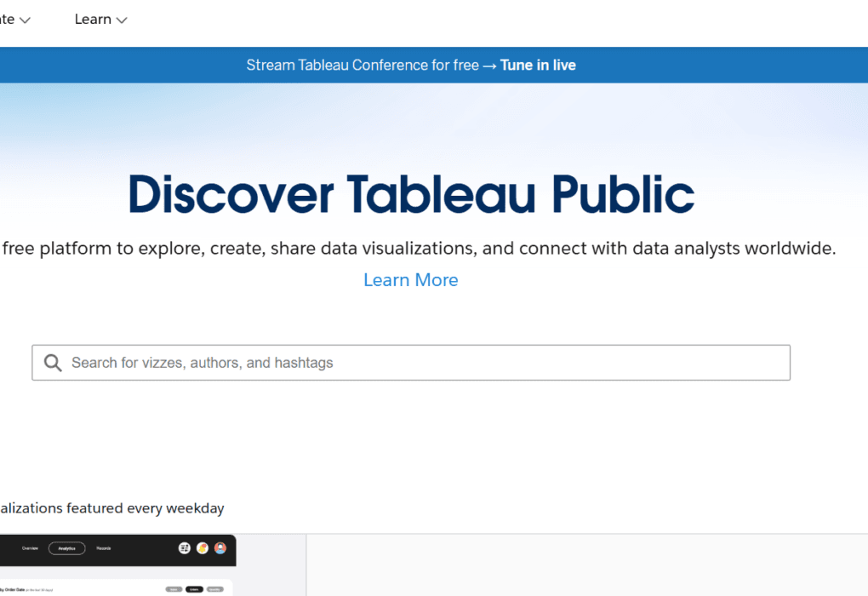The image size is (868, 596).
Task: Select the Records tab in the featured viz
Action: pyautogui.click(x=104, y=548)
